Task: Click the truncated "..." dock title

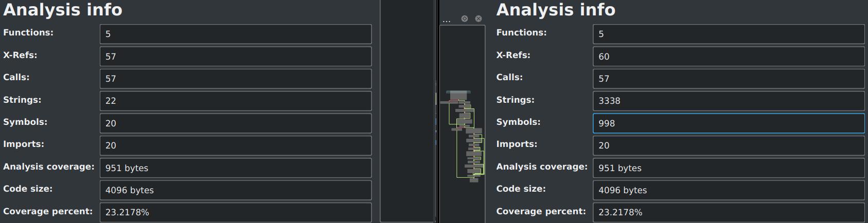Action: [x=446, y=20]
